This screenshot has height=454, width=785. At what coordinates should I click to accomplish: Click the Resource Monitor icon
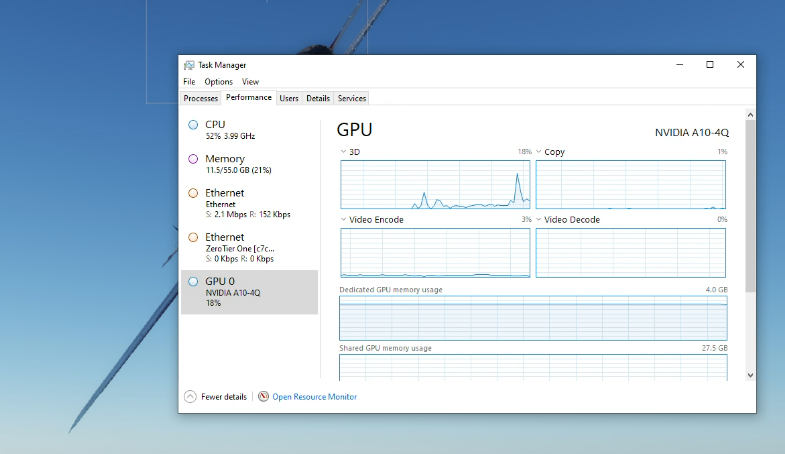point(263,396)
